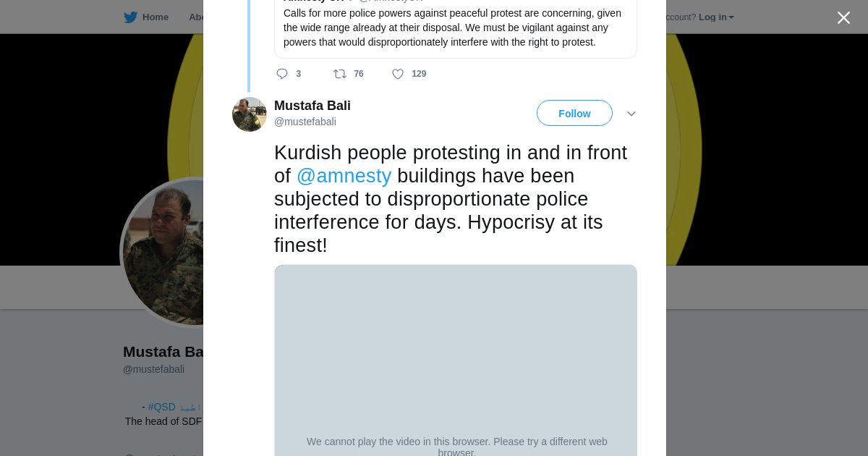
Task: Follow Mustafa Bali
Action: (x=574, y=114)
